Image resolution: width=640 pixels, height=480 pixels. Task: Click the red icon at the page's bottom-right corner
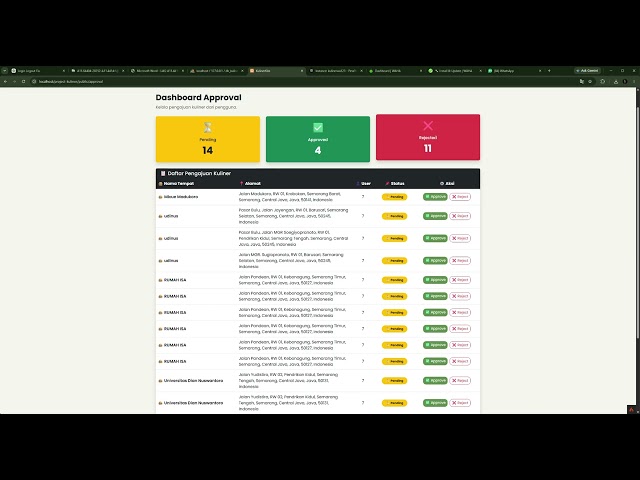[631, 409]
